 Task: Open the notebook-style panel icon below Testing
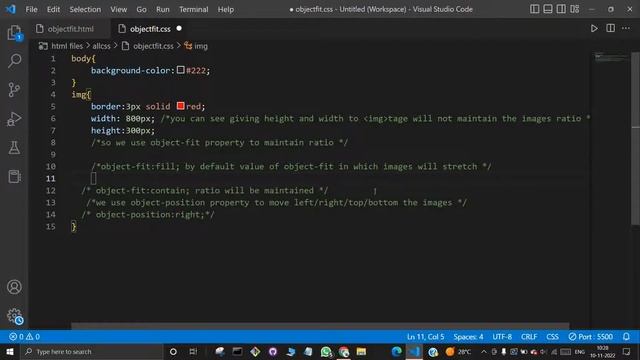point(14,177)
